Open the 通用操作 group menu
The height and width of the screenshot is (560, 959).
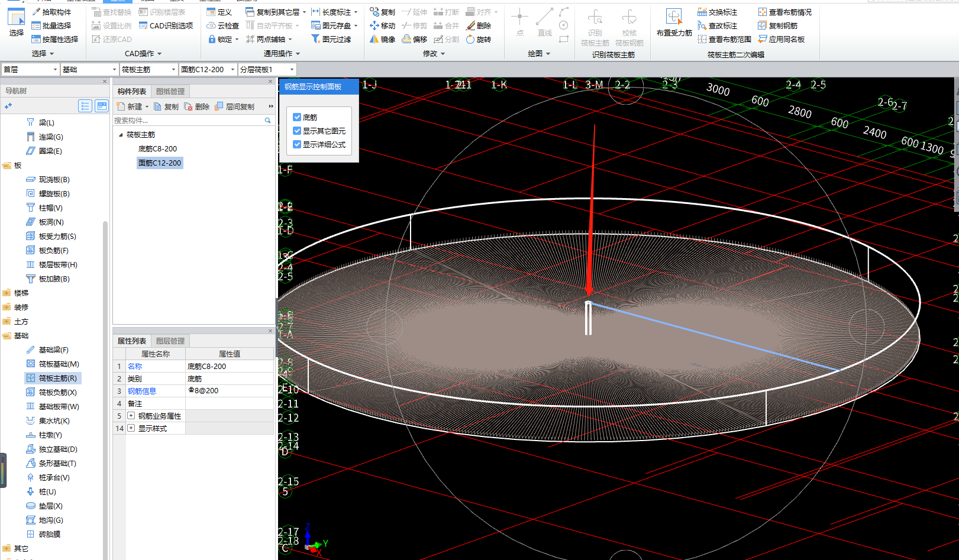pyautogui.click(x=282, y=53)
